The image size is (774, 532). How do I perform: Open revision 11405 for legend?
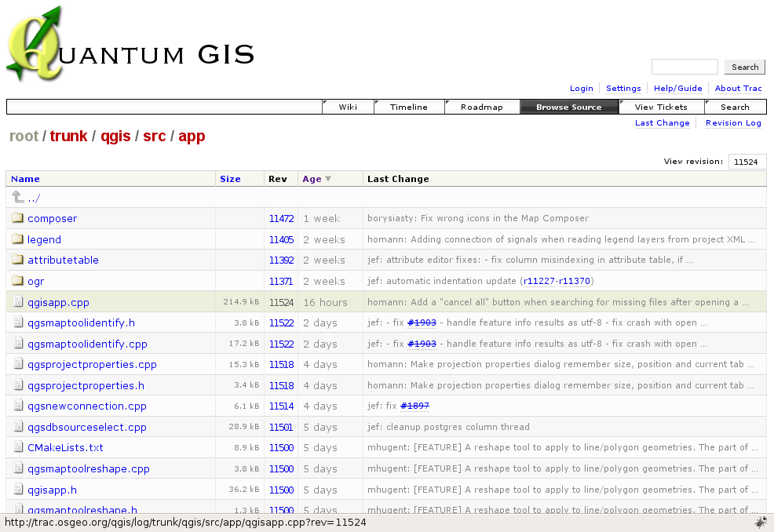pyautogui.click(x=281, y=240)
